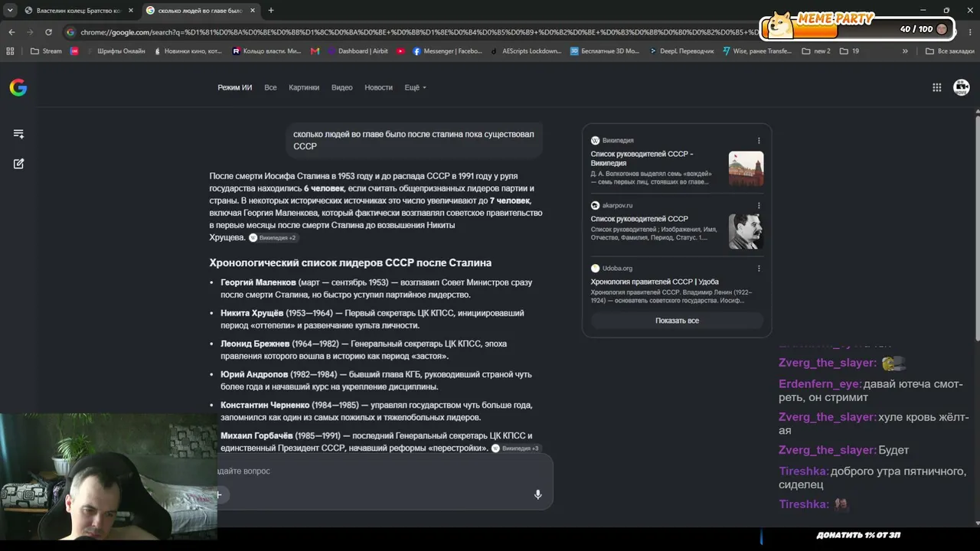
Task: Click the Википедия +2 source chip
Action: tap(273, 238)
